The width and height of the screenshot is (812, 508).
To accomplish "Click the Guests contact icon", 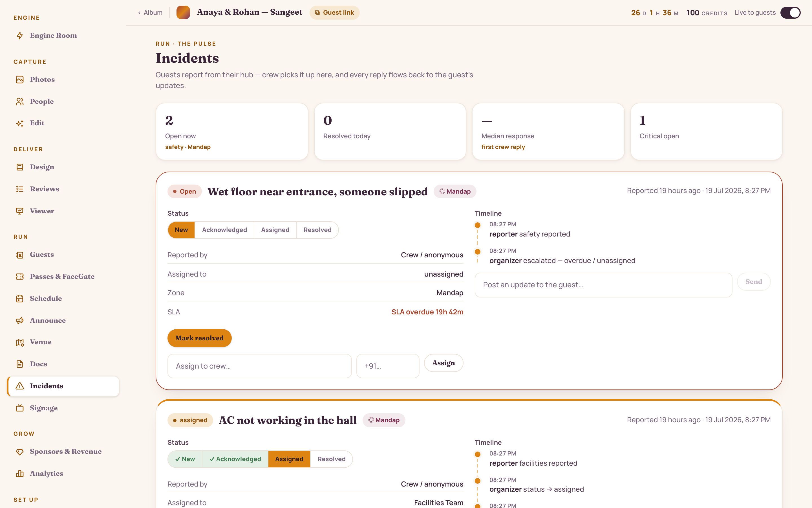I will click(20, 255).
